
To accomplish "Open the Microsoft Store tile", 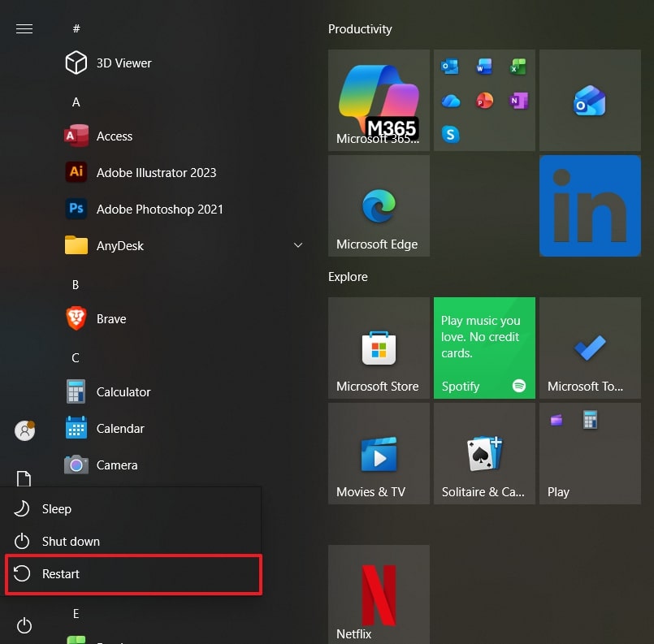I will point(379,348).
